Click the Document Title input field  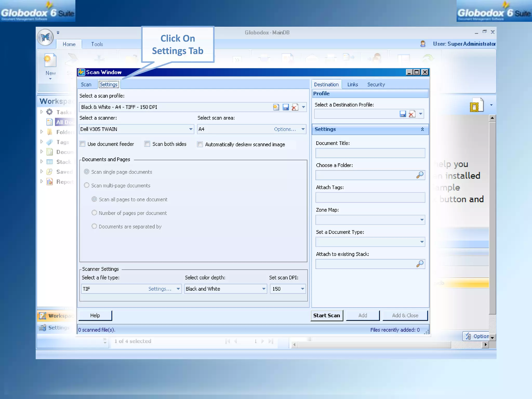point(370,153)
